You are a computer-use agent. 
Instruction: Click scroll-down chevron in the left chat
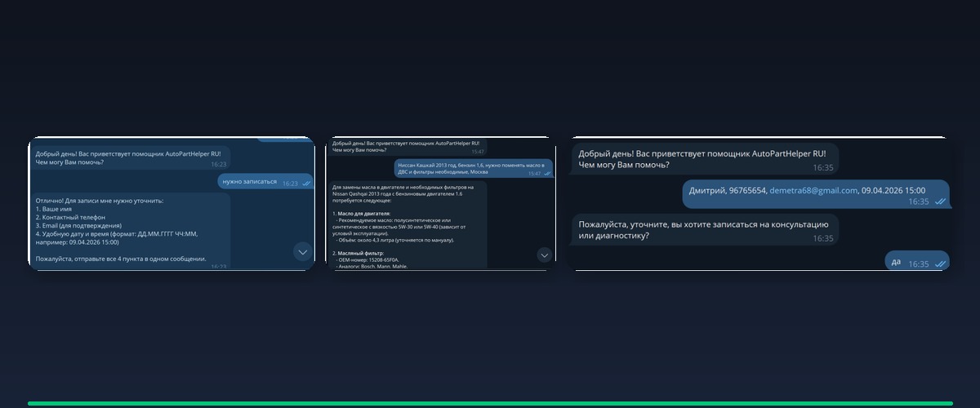303,253
